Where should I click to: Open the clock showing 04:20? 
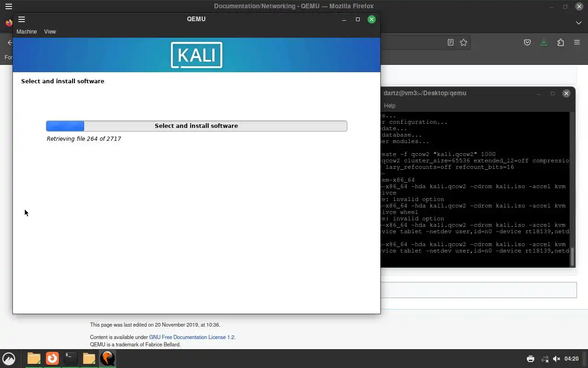[x=571, y=359]
